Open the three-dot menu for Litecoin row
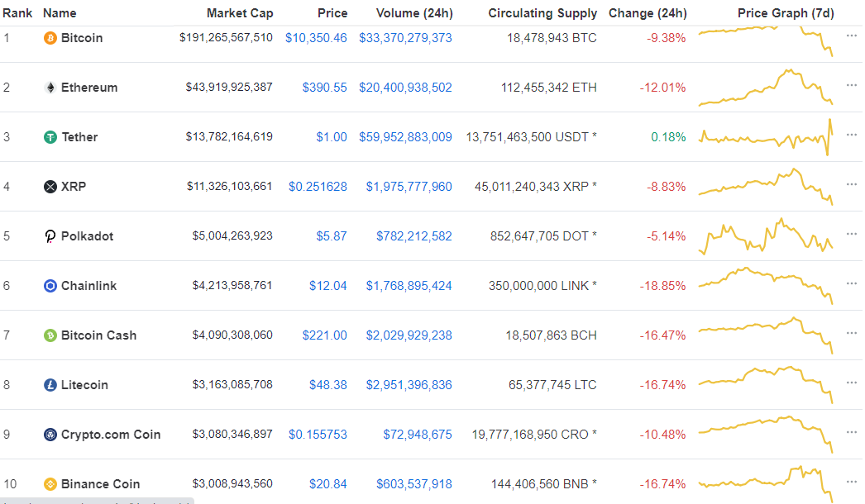The width and height of the screenshot is (865, 504). [x=851, y=383]
